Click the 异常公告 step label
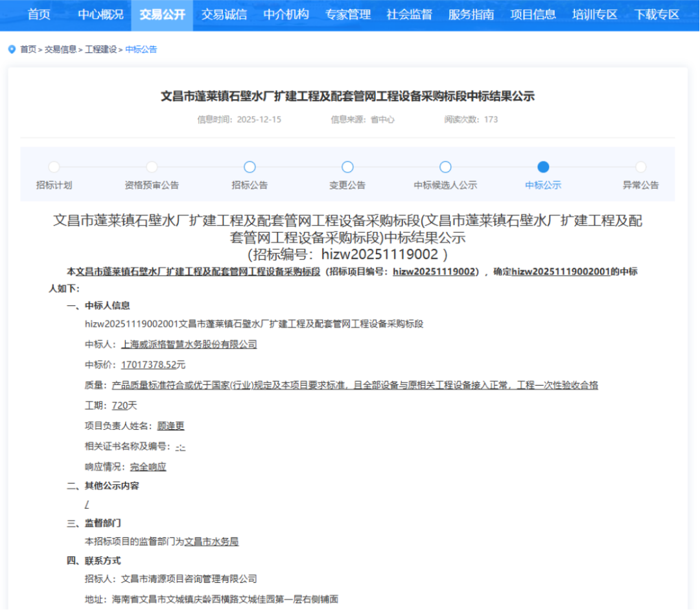Image resolution: width=700 pixels, height=610 pixels. [x=641, y=185]
